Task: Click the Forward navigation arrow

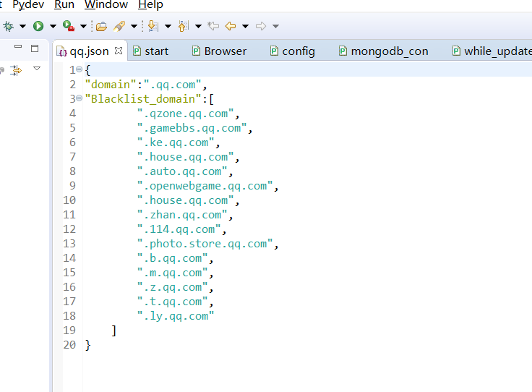Action: [261, 26]
